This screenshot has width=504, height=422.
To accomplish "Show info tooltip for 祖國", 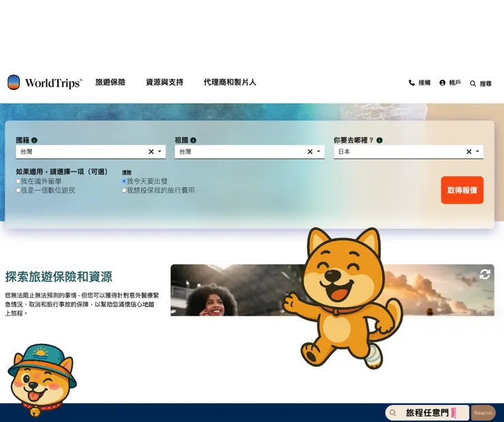I will tap(193, 140).
